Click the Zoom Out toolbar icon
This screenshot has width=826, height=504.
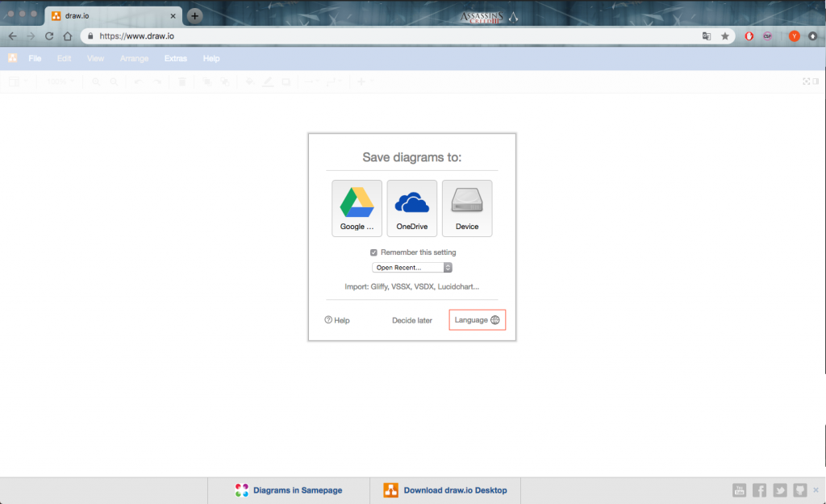click(x=114, y=81)
